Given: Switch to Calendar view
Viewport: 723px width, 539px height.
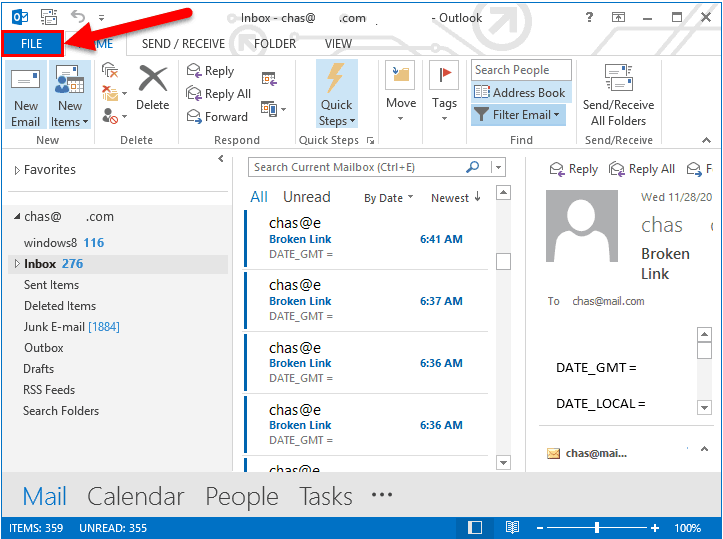Looking at the screenshot, I should 136,497.
